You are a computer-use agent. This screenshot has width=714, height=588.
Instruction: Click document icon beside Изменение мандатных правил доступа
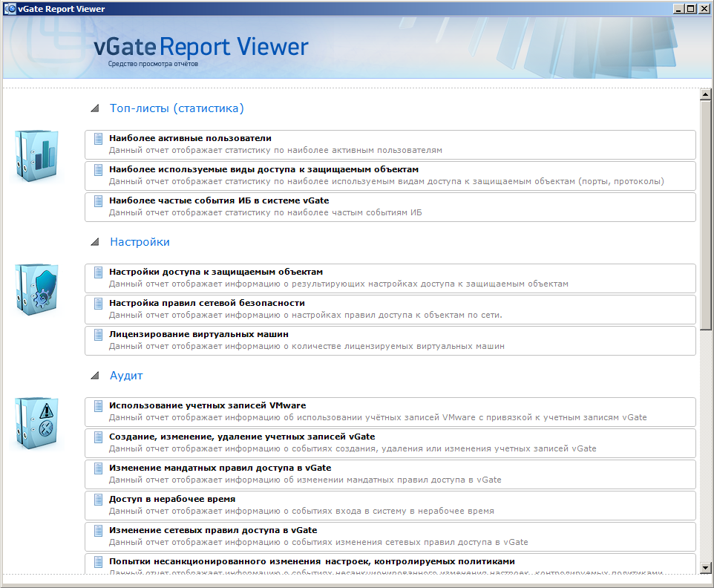(x=98, y=468)
